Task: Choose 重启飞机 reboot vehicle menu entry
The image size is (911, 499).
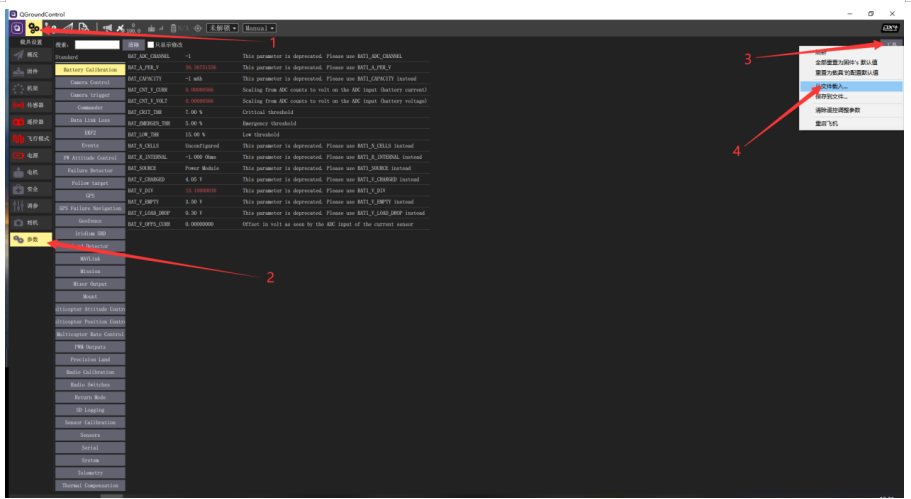Action: click(851, 124)
